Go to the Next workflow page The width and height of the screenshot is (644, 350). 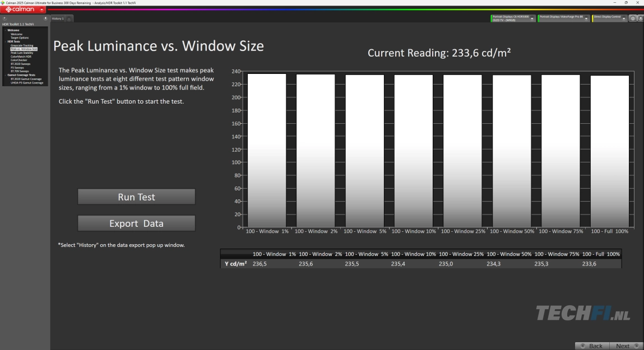coord(626,346)
